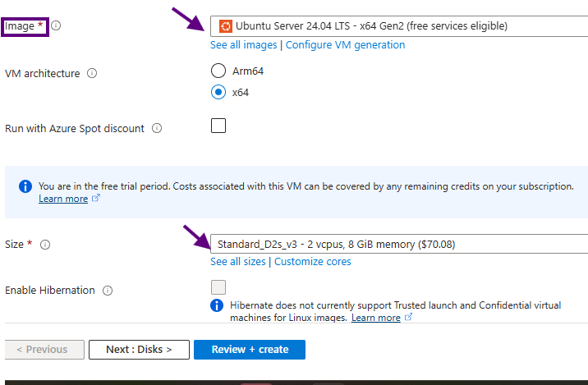
Task: Open the See all sizes link
Action: pos(238,262)
